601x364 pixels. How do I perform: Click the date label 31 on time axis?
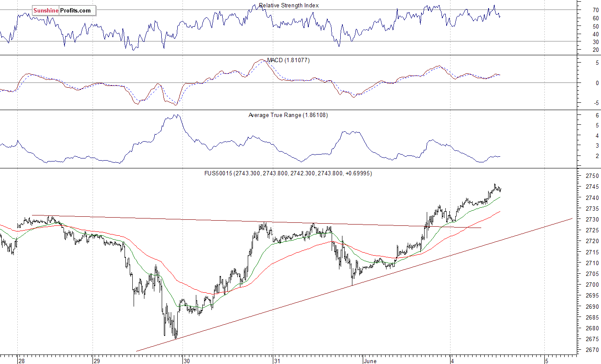coord(277,361)
